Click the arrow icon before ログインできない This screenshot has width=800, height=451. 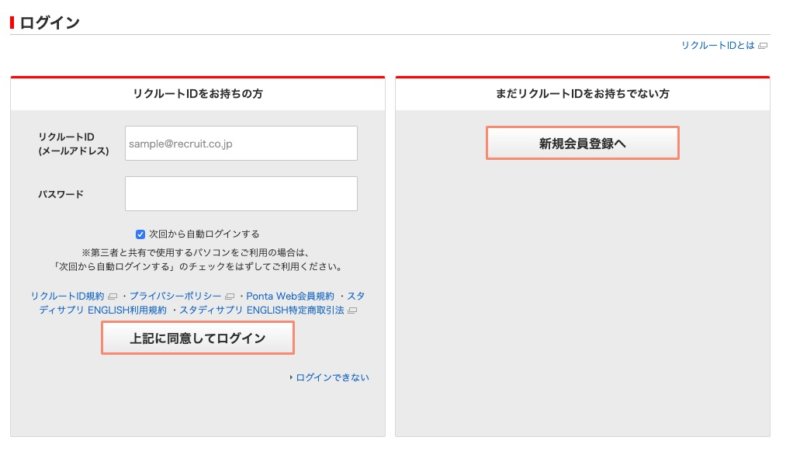click(x=291, y=378)
